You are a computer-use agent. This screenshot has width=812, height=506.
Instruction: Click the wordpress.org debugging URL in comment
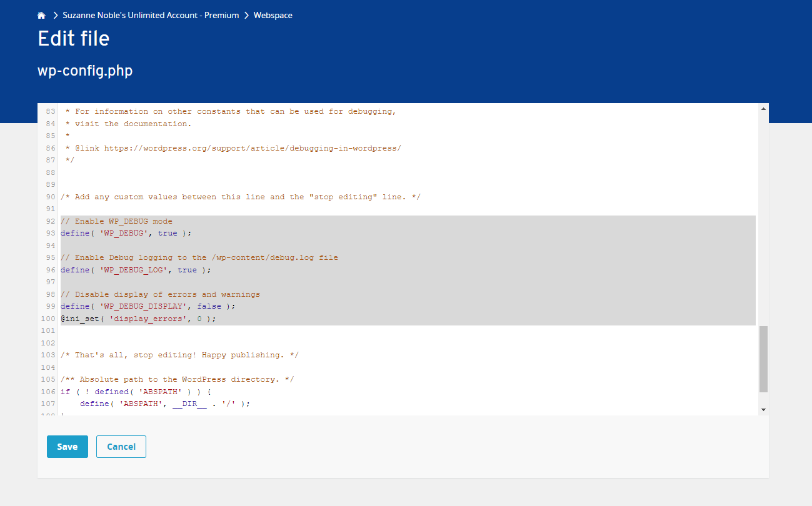coord(252,148)
